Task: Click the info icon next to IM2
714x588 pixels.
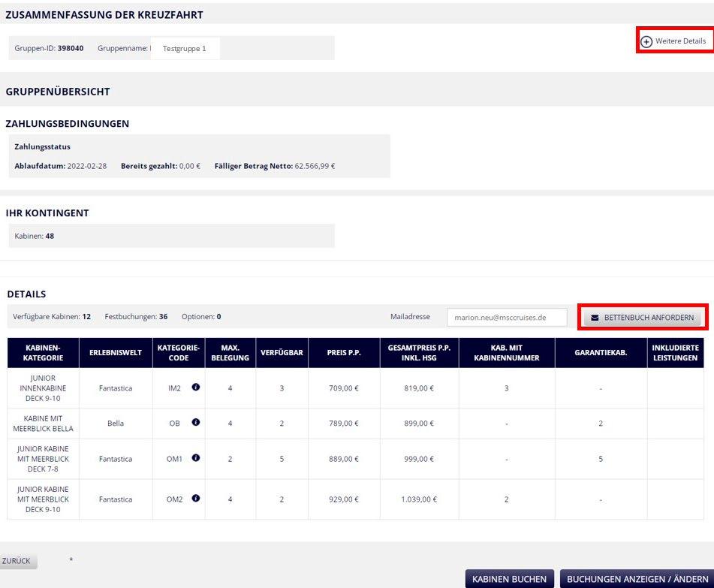Action: 196,387
